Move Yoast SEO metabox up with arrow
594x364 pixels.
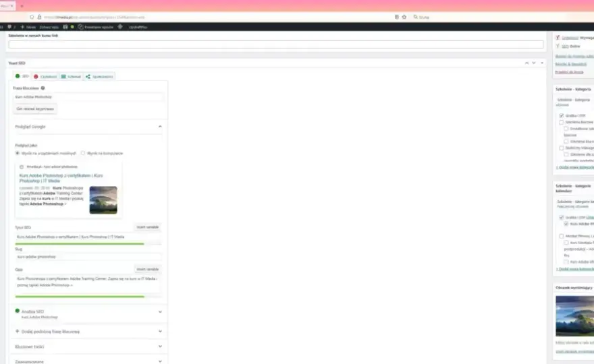point(526,63)
